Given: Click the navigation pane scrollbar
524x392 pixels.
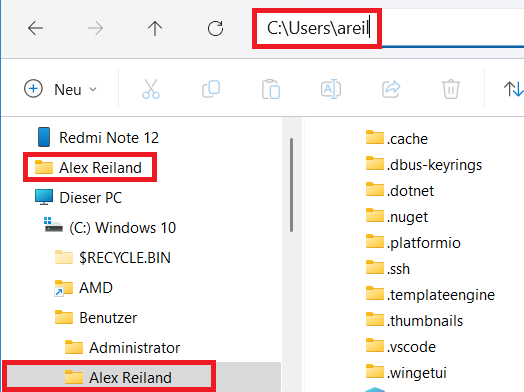Looking at the screenshot, I should [x=291, y=185].
